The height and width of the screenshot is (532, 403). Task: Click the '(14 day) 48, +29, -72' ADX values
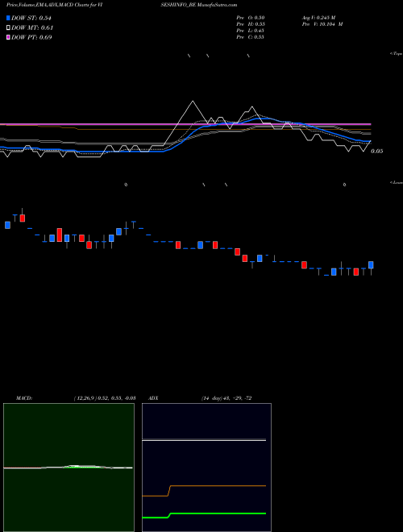pos(226,398)
